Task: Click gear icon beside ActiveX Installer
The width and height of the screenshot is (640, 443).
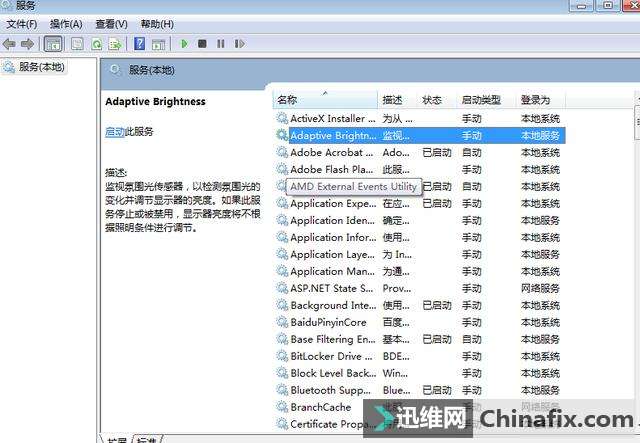Action: point(282,118)
